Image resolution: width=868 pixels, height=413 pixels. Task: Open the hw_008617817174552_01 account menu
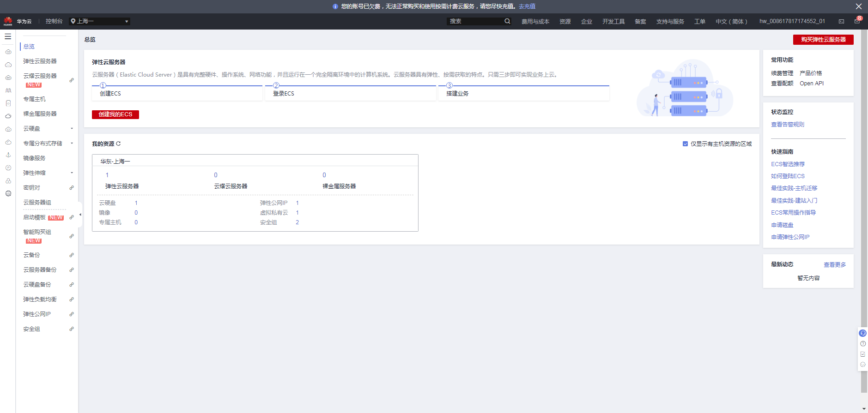792,21
